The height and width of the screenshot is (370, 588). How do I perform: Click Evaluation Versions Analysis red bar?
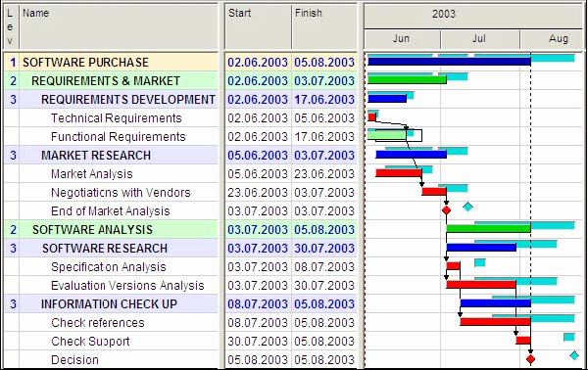click(x=481, y=285)
